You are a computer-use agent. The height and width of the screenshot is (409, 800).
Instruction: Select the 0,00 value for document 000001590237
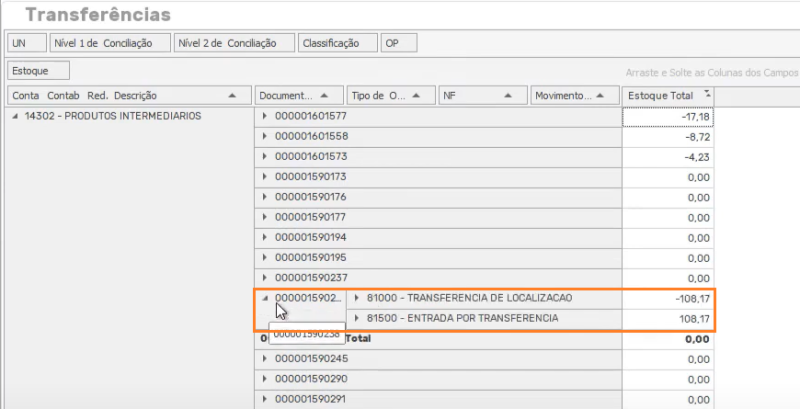(x=668, y=278)
